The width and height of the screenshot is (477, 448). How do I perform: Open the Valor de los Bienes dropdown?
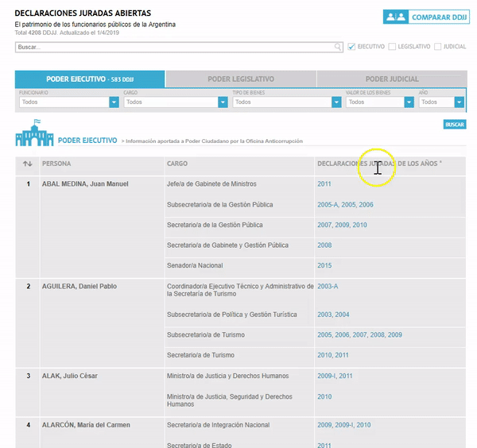point(380,102)
